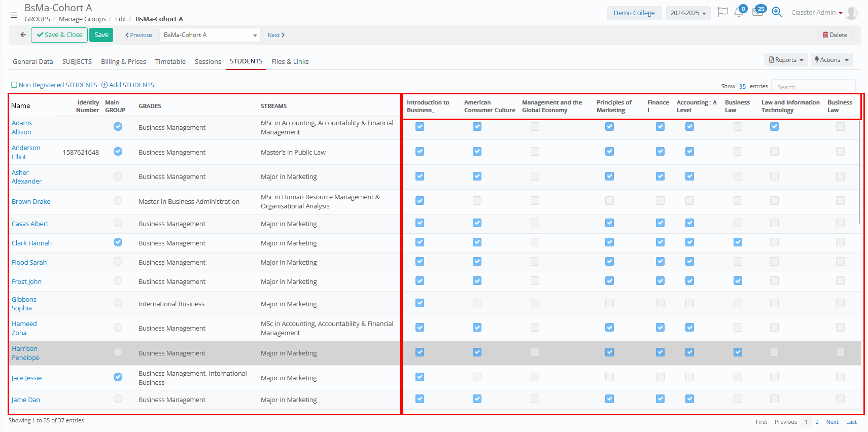The width and height of the screenshot is (868, 432).
Task: Click the Save & Close button
Action: [59, 35]
